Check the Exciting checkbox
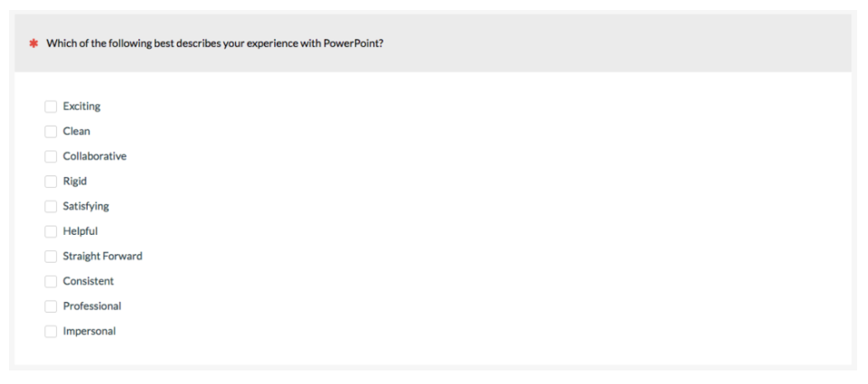Image resolution: width=868 pixels, height=384 pixels. pos(51,107)
